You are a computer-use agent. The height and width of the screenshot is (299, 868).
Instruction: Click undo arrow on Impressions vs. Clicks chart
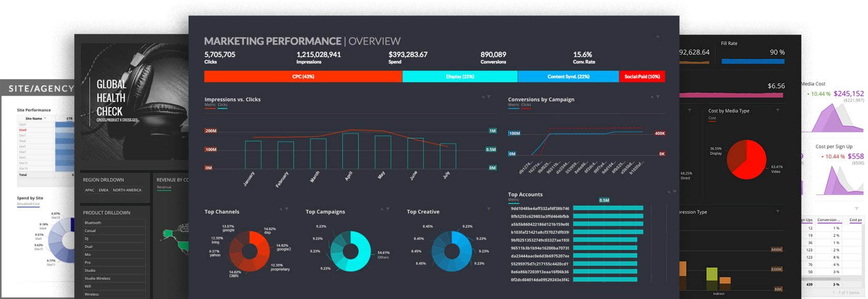(x=484, y=97)
